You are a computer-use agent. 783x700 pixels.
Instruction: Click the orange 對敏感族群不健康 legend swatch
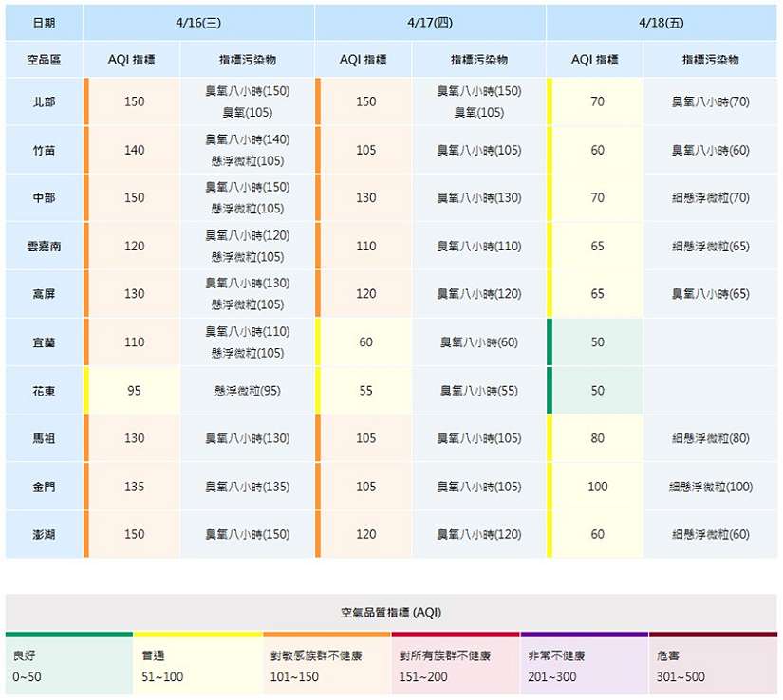point(326,665)
